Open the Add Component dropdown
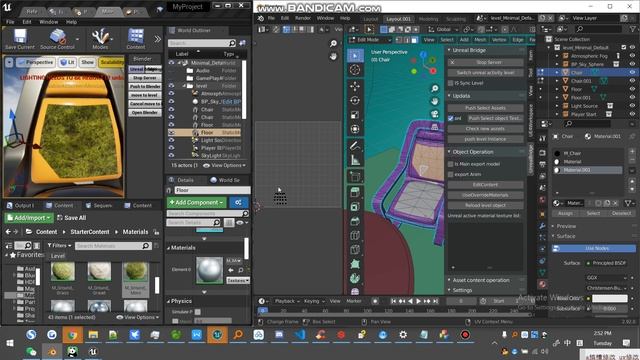This screenshot has height=360, width=640. [196, 202]
